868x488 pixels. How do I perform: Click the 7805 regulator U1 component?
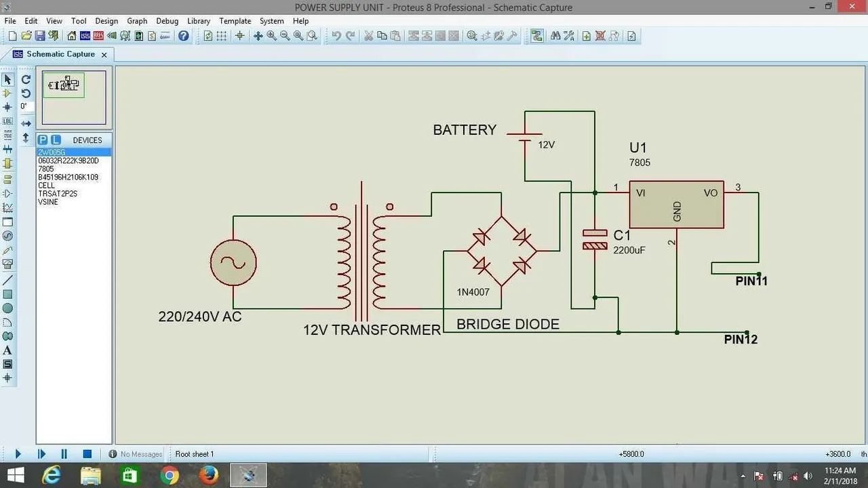click(676, 204)
